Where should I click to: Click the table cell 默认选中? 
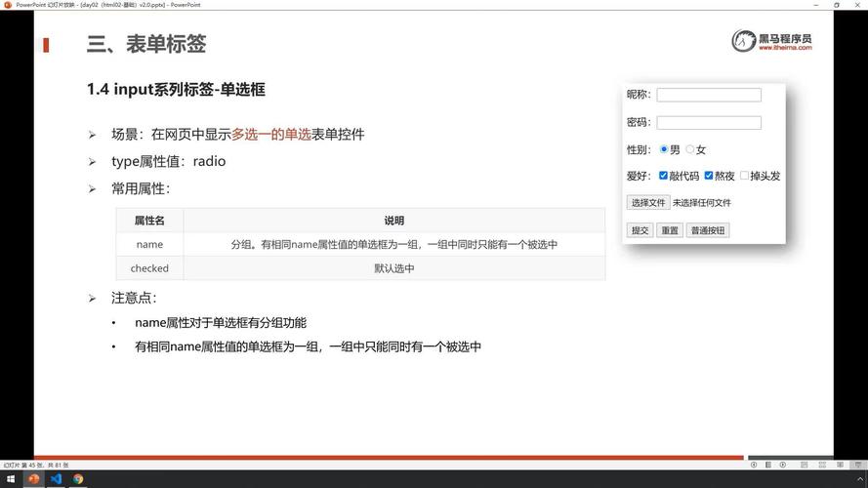(394, 268)
